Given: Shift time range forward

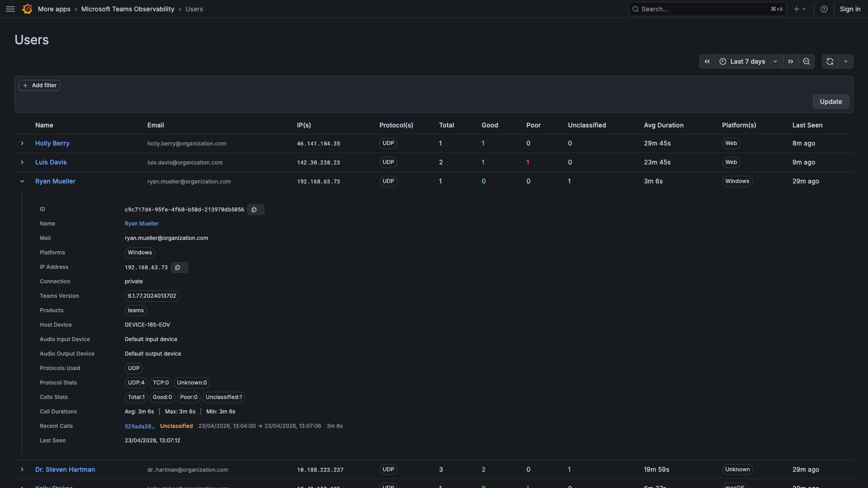Looking at the screenshot, I should pos(790,61).
